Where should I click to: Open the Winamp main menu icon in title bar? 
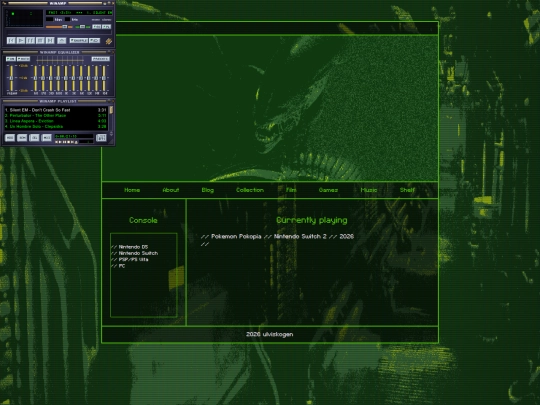[4, 3]
